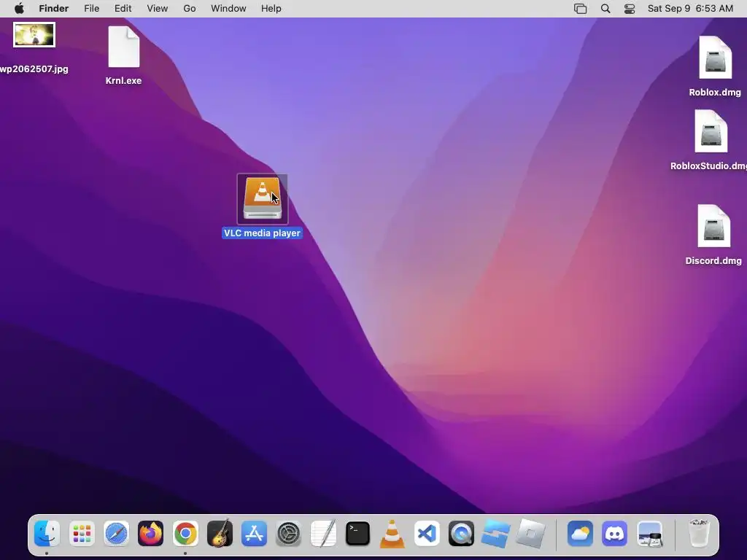Click the Roblox.dmg file name label
747x560 pixels.
[715, 92]
